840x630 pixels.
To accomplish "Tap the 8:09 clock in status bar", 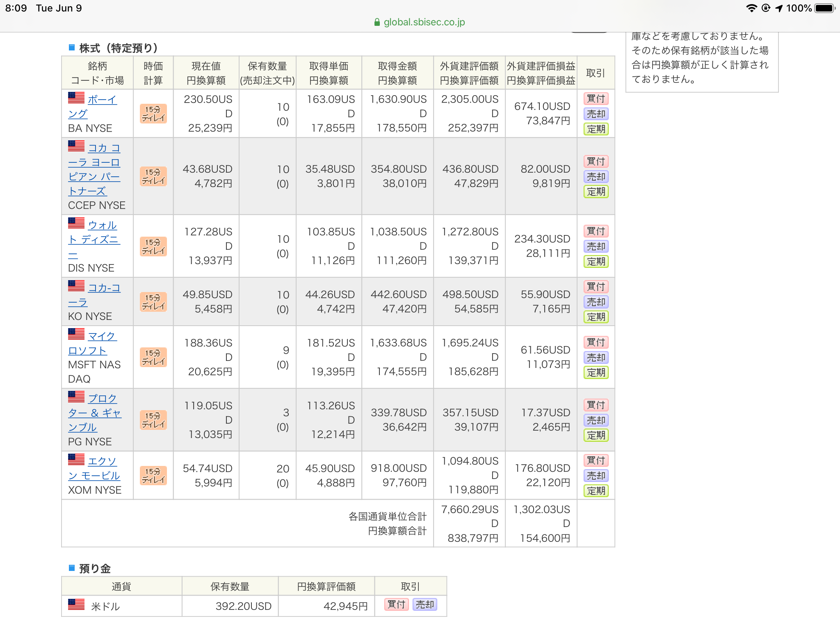I will click(16, 8).
